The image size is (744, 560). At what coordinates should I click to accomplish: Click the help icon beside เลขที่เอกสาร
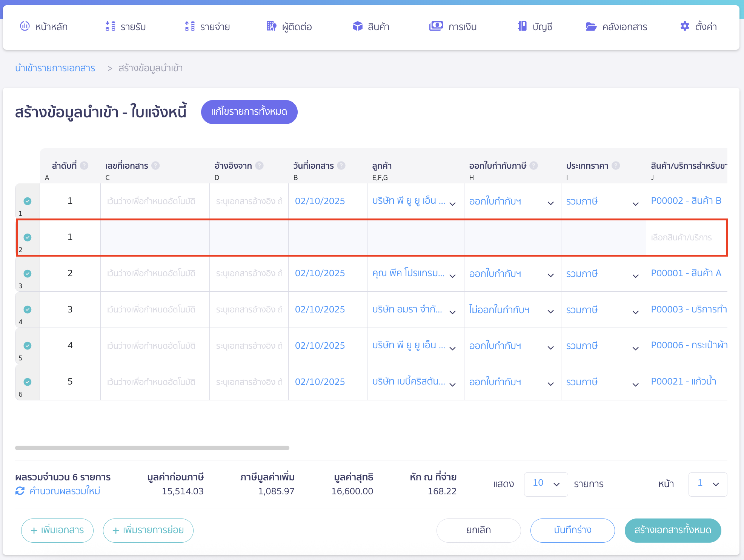pos(155,166)
